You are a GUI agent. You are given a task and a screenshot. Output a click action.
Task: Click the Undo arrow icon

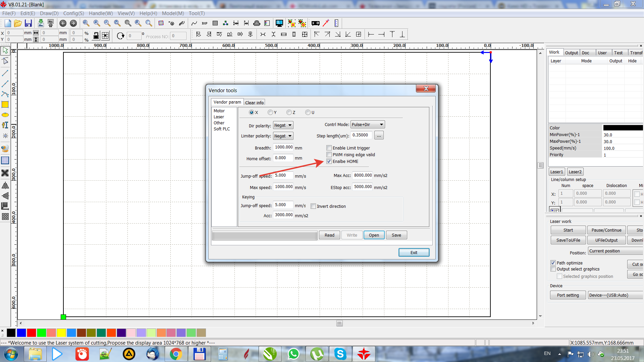tap(63, 23)
